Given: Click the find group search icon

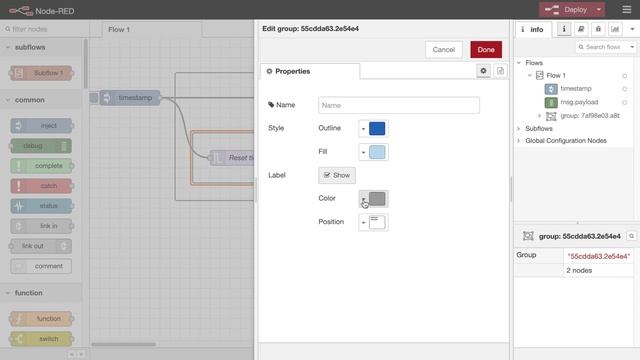Looking at the screenshot, I should pos(631,236).
